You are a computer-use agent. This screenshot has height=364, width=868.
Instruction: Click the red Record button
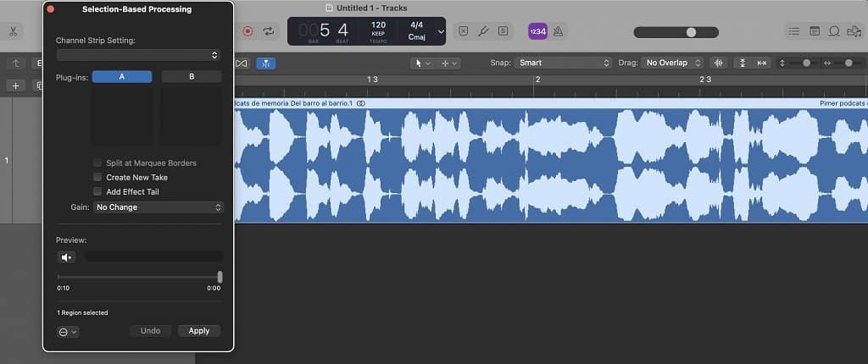tap(248, 31)
